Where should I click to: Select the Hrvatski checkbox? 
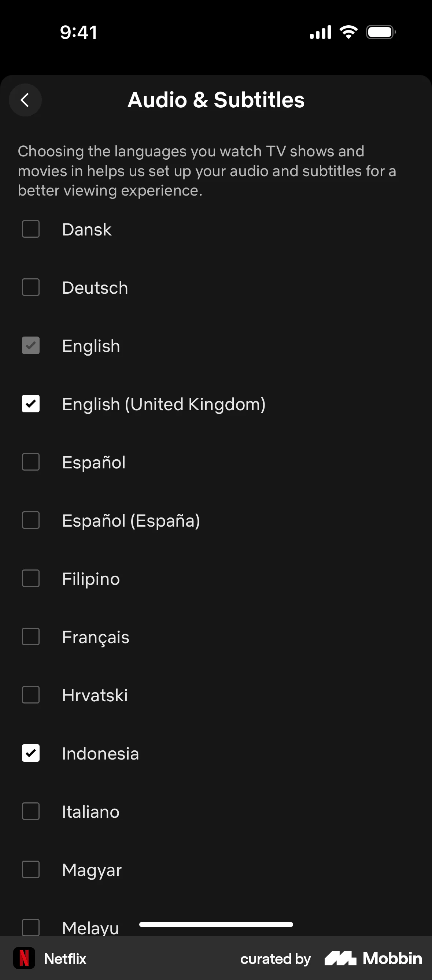(x=31, y=695)
